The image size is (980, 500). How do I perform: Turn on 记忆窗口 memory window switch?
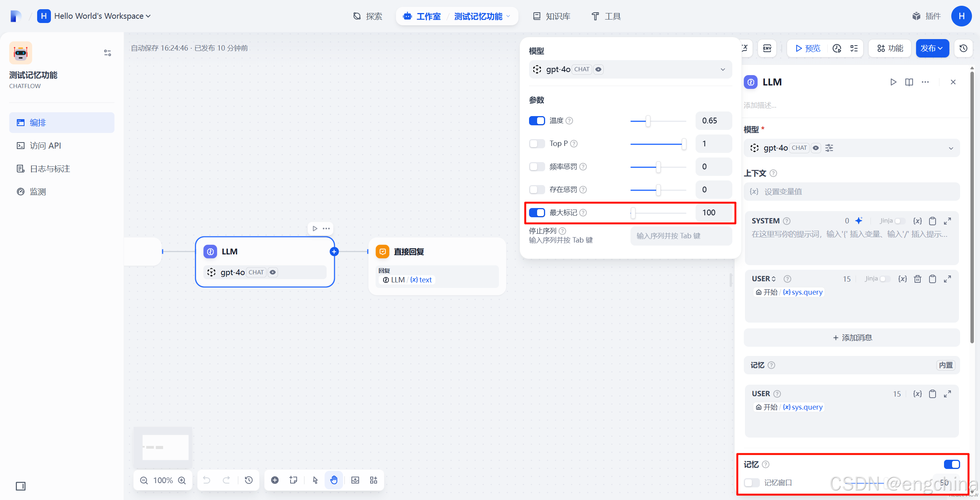[x=751, y=482]
